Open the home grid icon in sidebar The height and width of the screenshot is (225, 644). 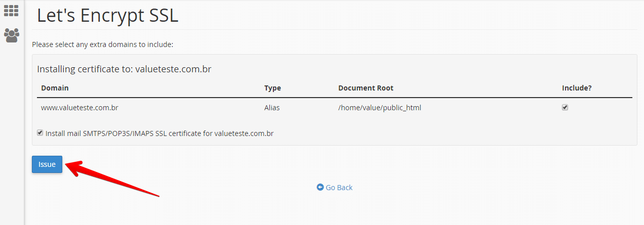[x=11, y=10]
